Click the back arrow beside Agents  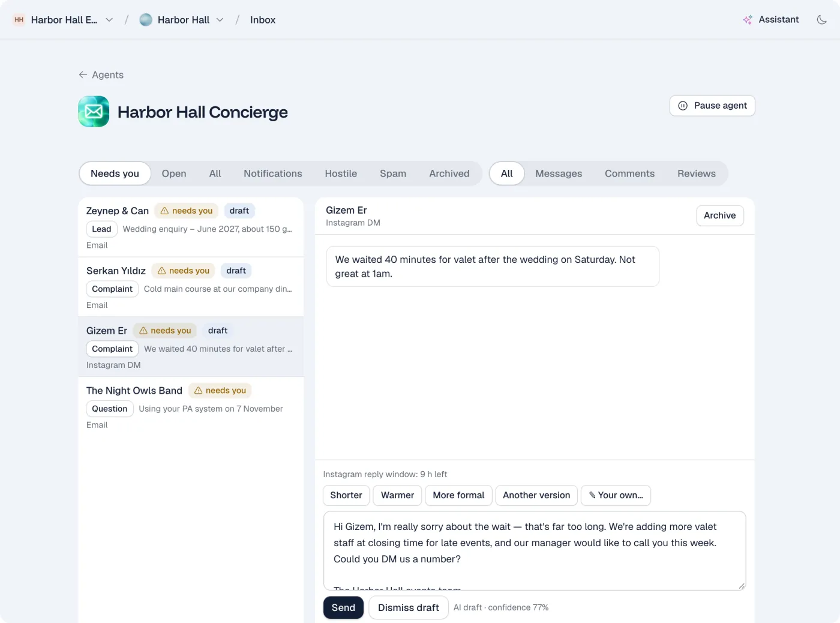click(83, 75)
